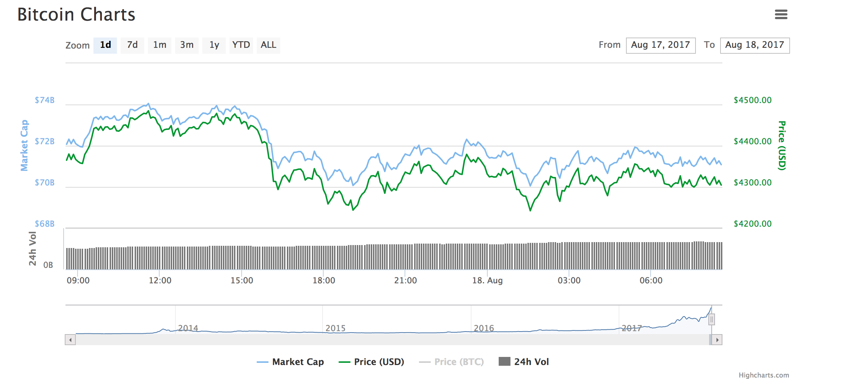Image resolution: width=868 pixels, height=379 pixels.
Task: Click the navigator left scroll arrow
Action: point(70,340)
